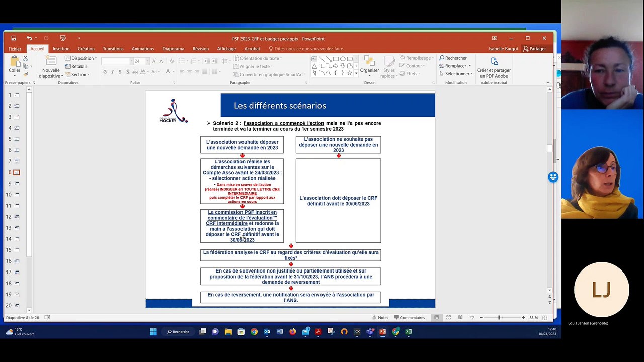Switch to slide sorter view icon
Image resolution: width=644 pixels, height=362 pixels.
[x=448, y=318]
